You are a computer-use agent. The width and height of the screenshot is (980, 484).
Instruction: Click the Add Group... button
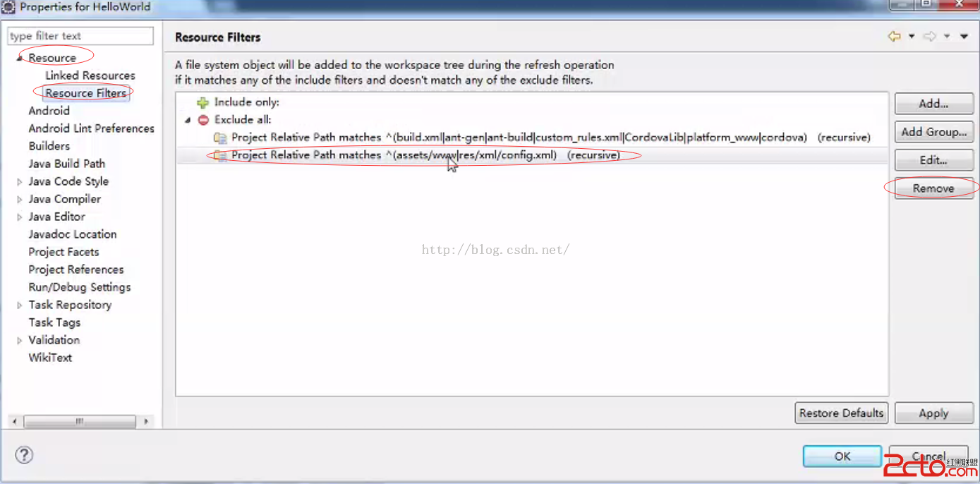[x=933, y=132]
